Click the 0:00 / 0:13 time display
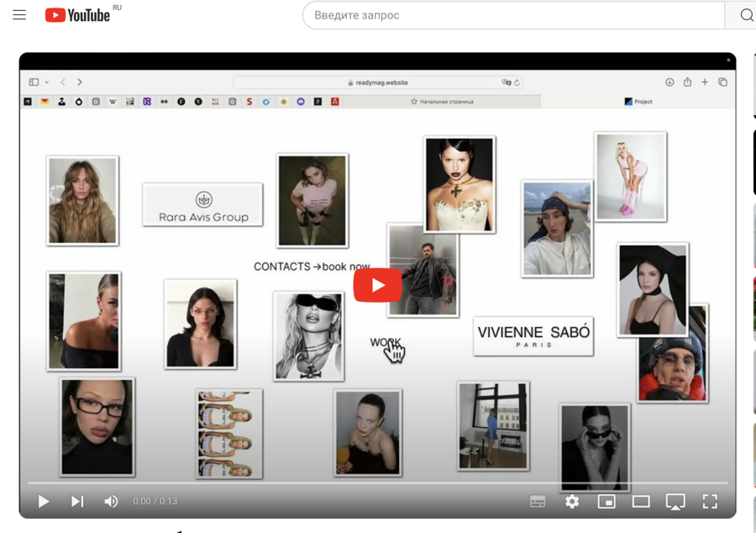This screenshot has height=533, width=756. (x=155, y=502)
